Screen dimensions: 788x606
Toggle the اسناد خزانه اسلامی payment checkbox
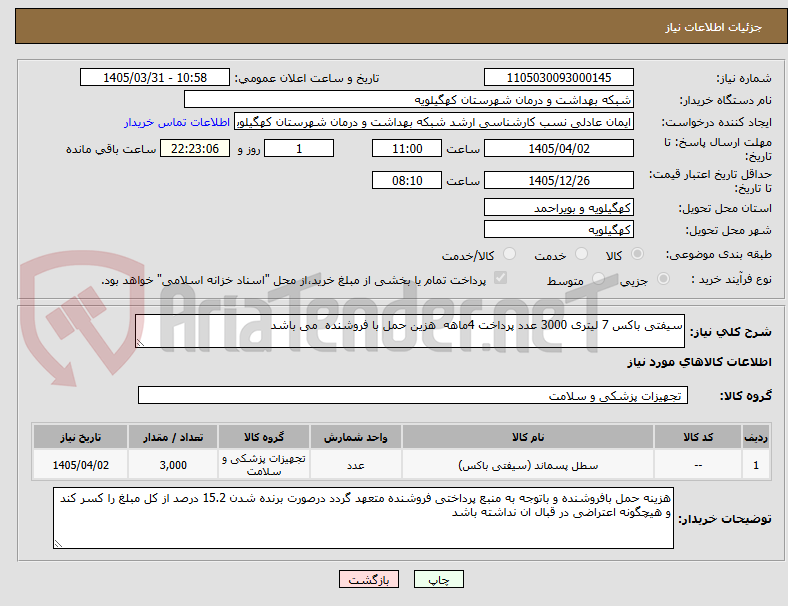[x=501, y=278]
